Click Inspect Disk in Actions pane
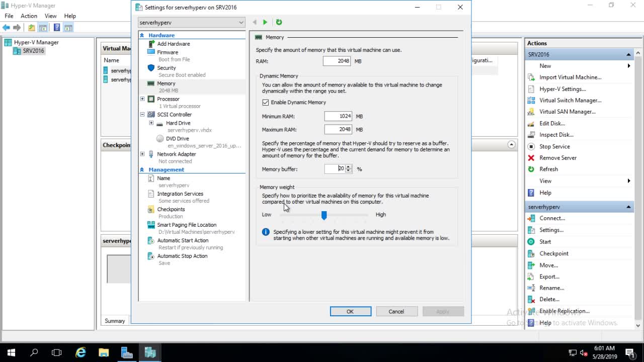The width and height of the screenshot is (644, 362). click(556, 135)
